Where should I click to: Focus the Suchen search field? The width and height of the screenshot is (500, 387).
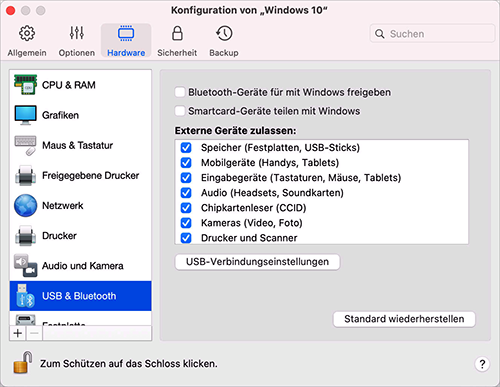click(x=432, y=34)
